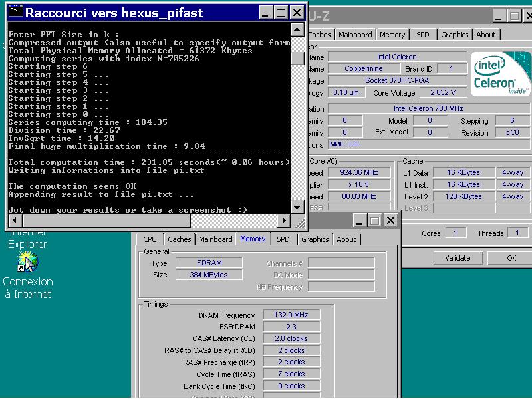Screen dimensions: 532x399
Task: Click the x 10.5 multiplier value
Action: [359, 184]
